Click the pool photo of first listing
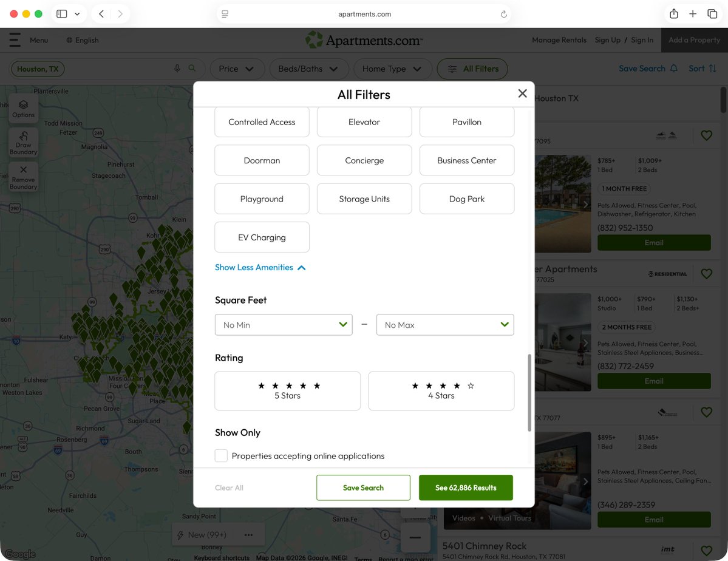This screenshot has width=728, height=561. [x=563, y=203]
